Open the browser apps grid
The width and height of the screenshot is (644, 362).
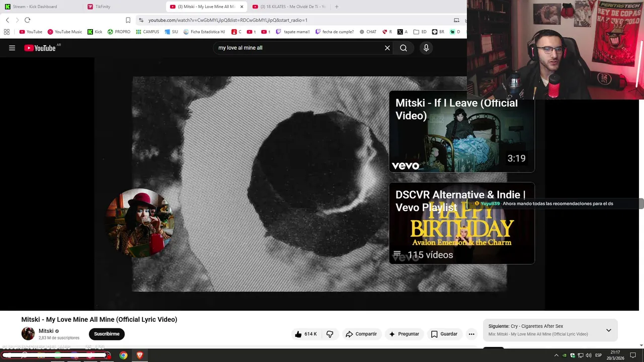pyautogui.click(x=7, y=32)
